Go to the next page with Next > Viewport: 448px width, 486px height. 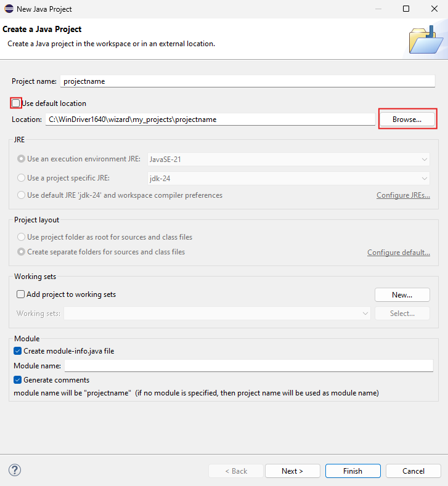[292, 471]
